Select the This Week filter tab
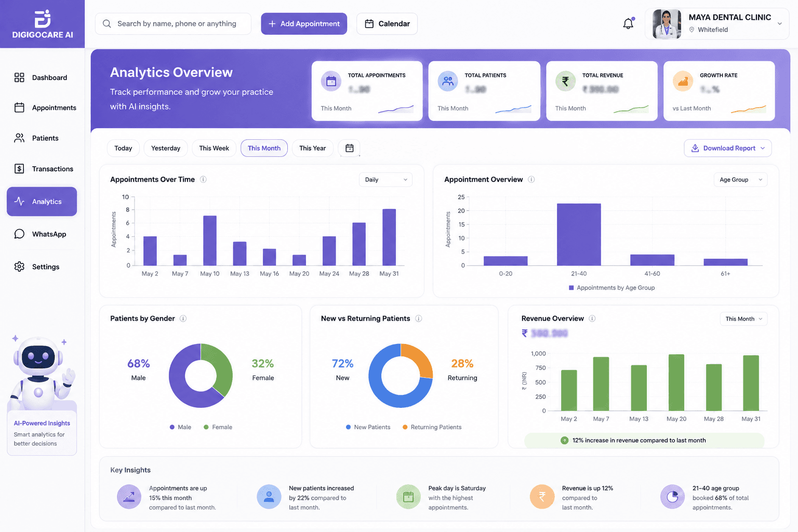 pos(214,148)
